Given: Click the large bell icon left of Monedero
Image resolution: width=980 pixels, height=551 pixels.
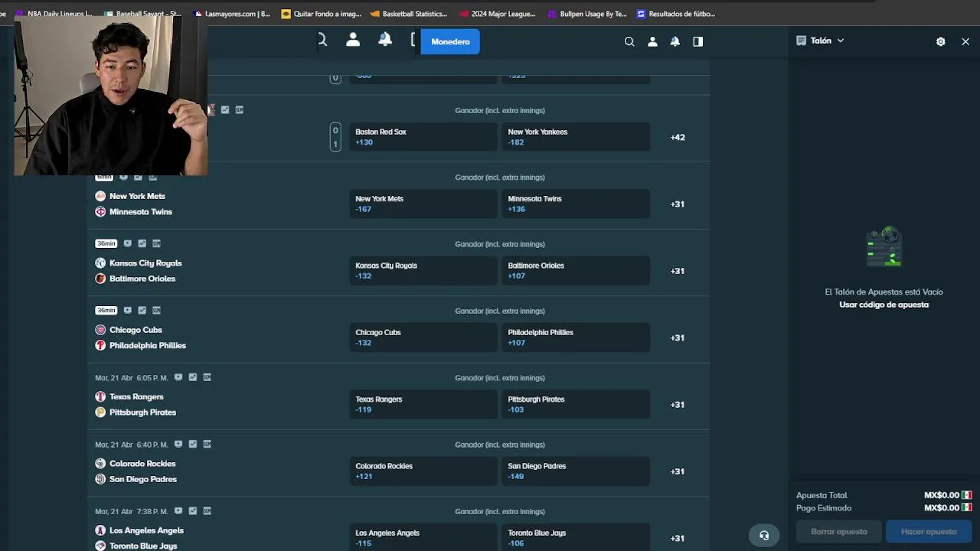Looking at the screenshot, I should pos(385,40).
